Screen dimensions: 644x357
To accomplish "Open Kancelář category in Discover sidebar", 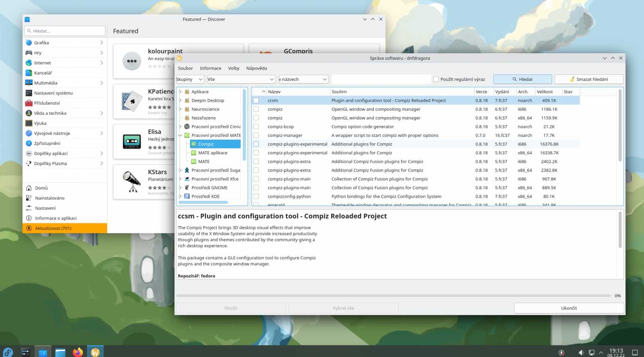I will [x=64, y=73].
